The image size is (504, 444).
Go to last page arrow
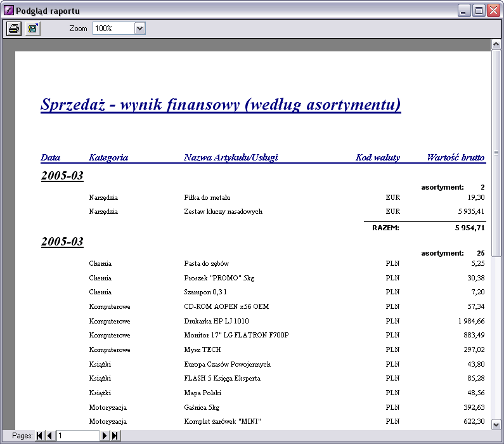click(115, 436)
